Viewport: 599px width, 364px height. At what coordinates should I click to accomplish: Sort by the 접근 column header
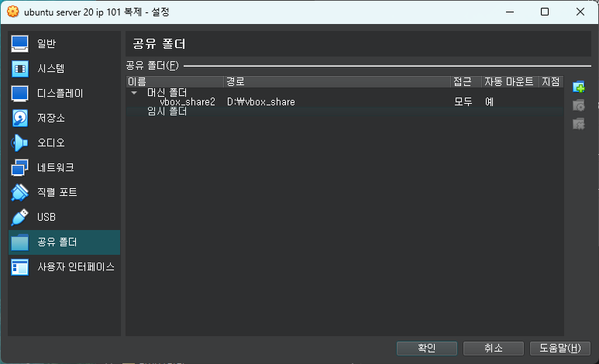coord(466,82)
